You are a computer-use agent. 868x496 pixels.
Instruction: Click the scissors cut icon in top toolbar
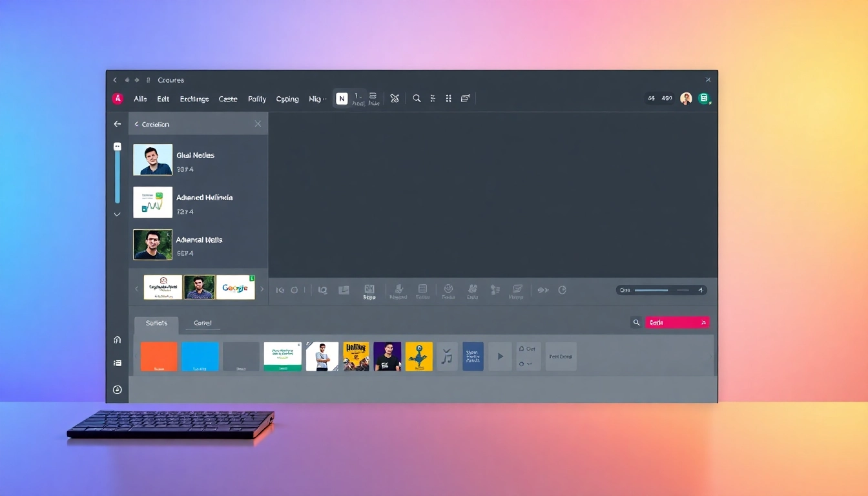coord(395,98)
